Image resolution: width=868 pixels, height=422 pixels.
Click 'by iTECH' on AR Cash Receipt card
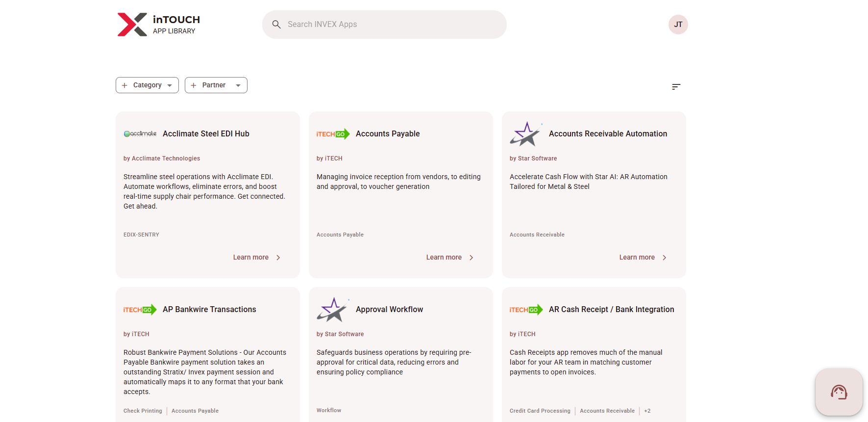click(522, 334)
